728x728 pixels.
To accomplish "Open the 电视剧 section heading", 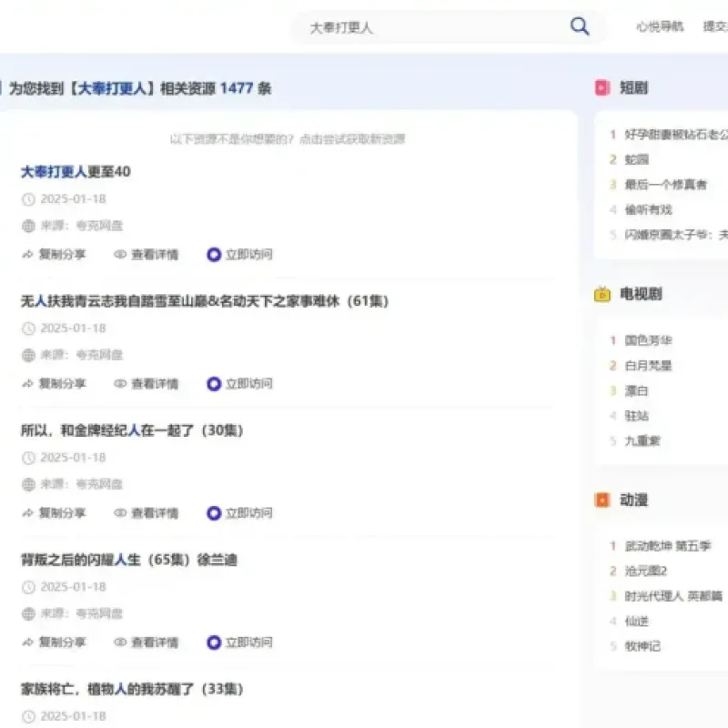I will tap(641, 294).
